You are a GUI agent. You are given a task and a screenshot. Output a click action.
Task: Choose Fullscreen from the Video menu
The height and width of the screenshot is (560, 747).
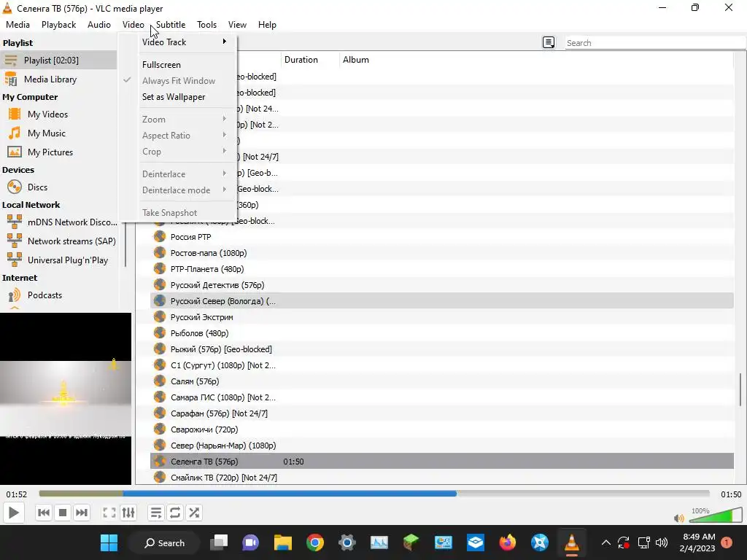(178, 65)
